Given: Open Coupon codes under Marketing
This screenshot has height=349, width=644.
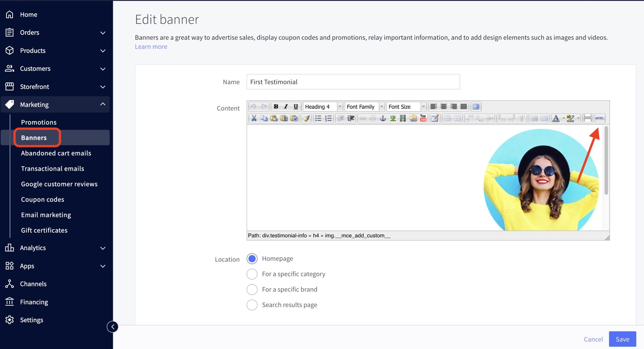Looking at the screenshot, I should [43, 199].
